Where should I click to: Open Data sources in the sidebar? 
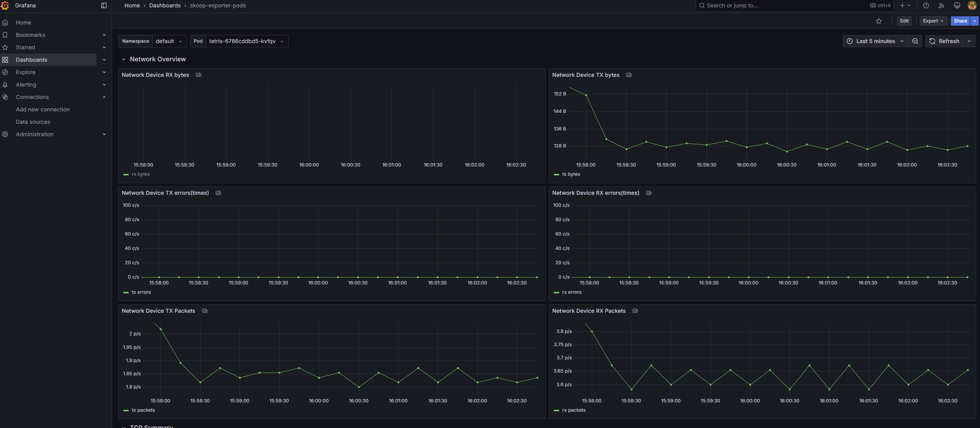pos(33,122)
